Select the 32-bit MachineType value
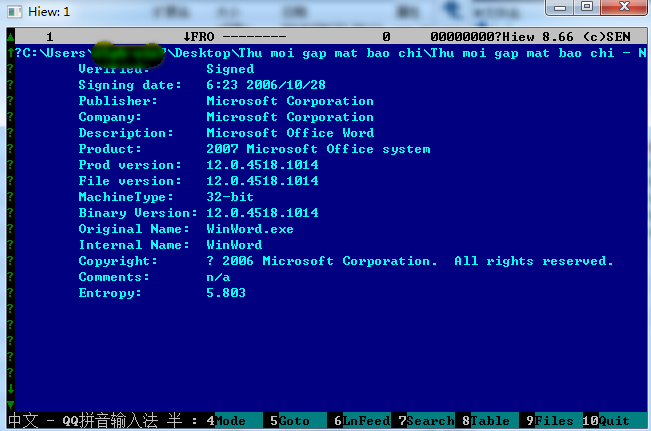This screenshot has height=431, width=651. coord(230,197)
